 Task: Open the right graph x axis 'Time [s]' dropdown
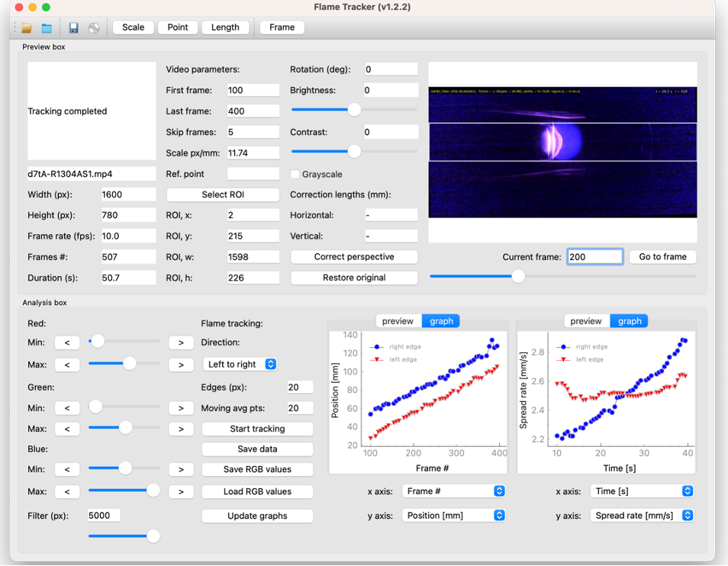(642, 490)
